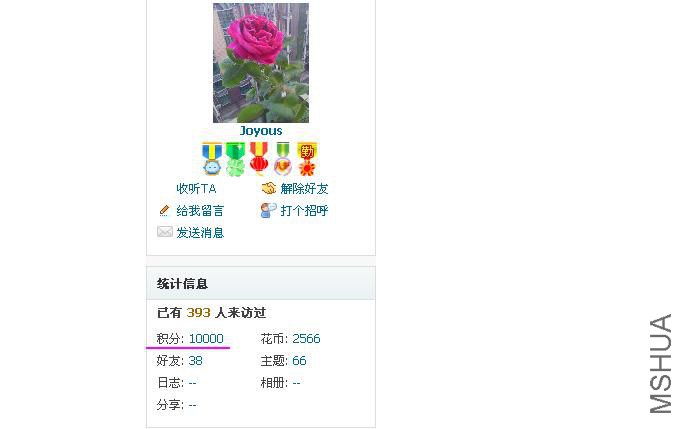Click the greeting person icon beside 打个招呼
The image size is (683, 429).
point(268,210)
